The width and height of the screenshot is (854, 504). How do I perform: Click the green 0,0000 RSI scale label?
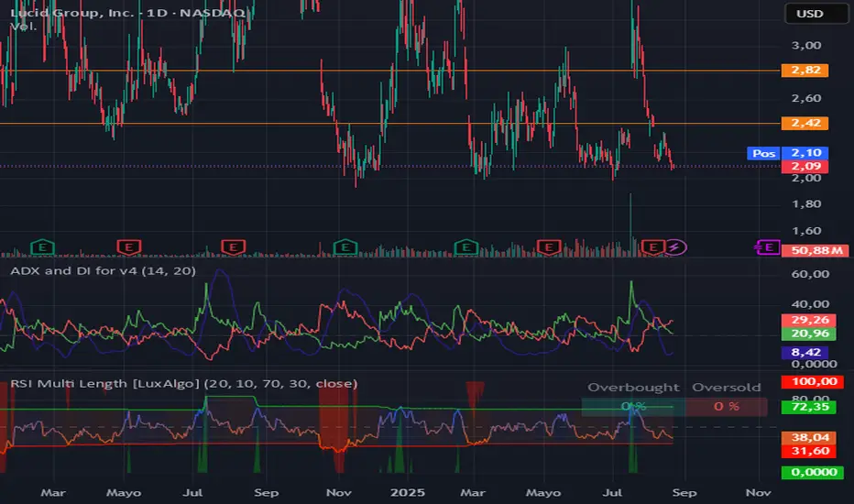[x=813, y=473]
